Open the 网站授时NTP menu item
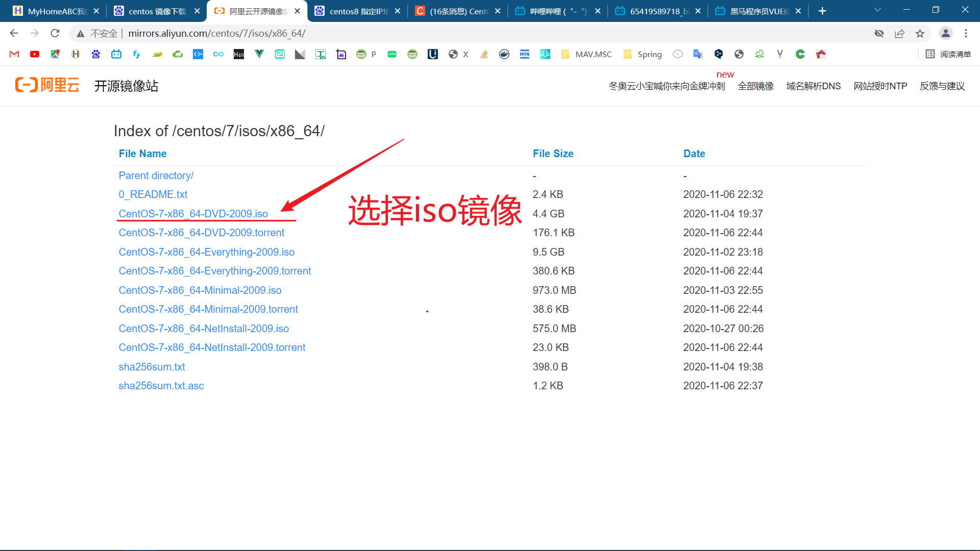The width and height of the screenshot is (980, 551). click(880, 86)
